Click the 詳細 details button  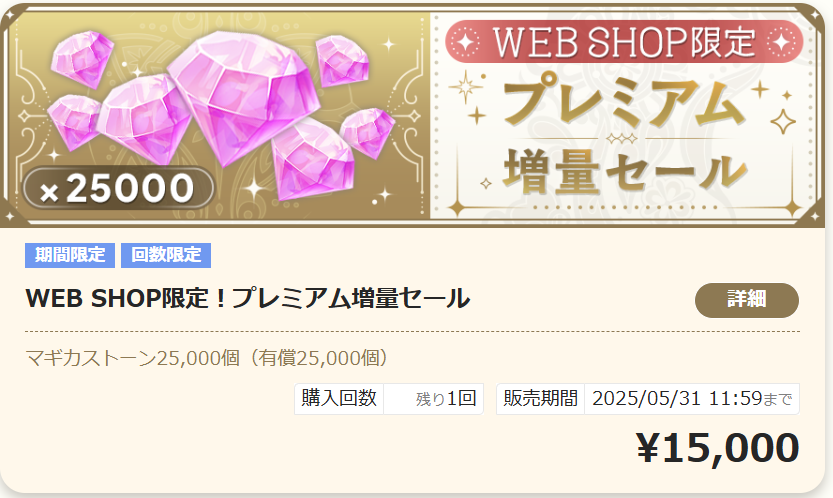pos(746,300)
